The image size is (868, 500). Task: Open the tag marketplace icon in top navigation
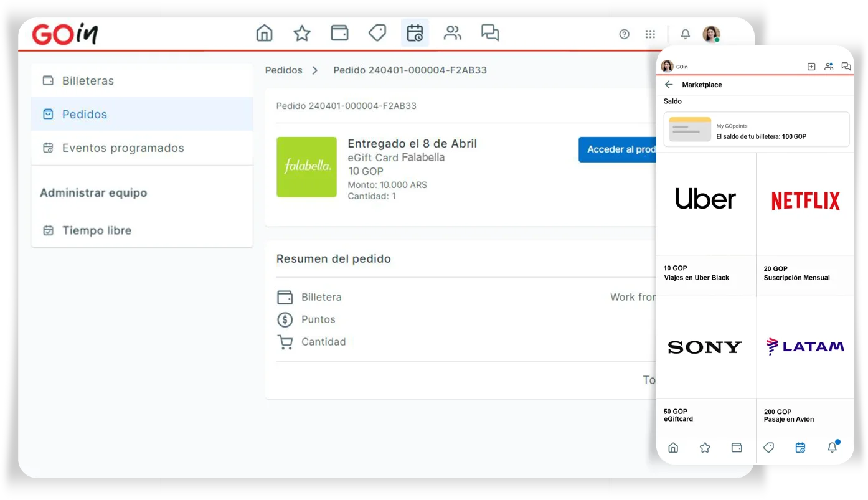[x=377, y=33]
